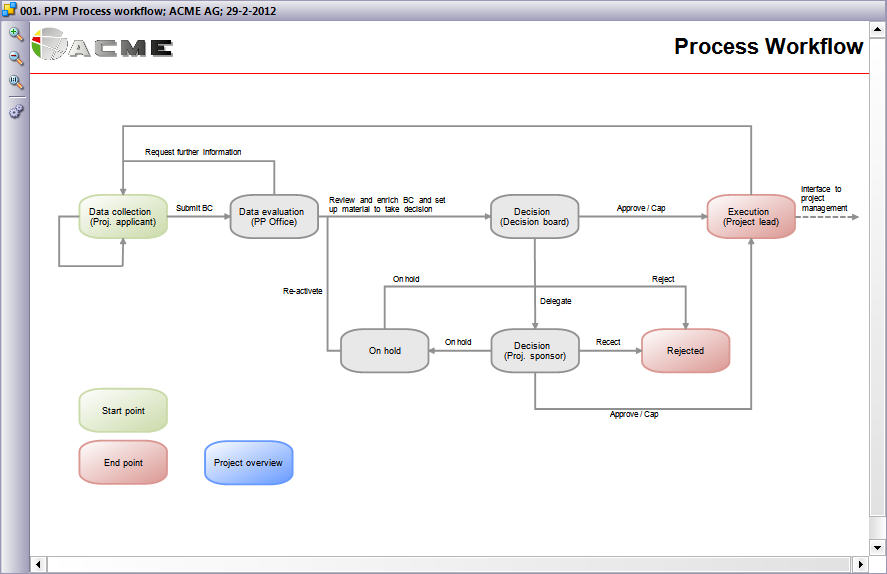Click the horizontal scrollbar left arrow

pos(40,565)
